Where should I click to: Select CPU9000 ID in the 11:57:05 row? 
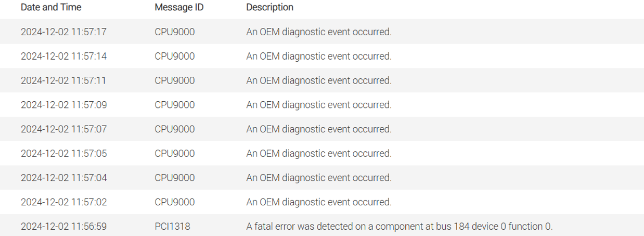(174, 154)
